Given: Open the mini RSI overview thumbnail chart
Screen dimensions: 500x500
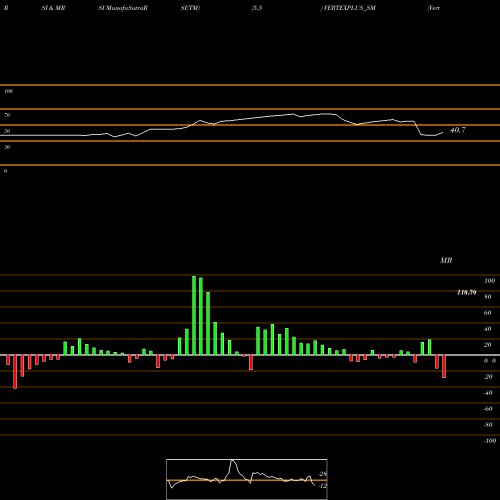Looking at the screenshot, I should (247, 479).
